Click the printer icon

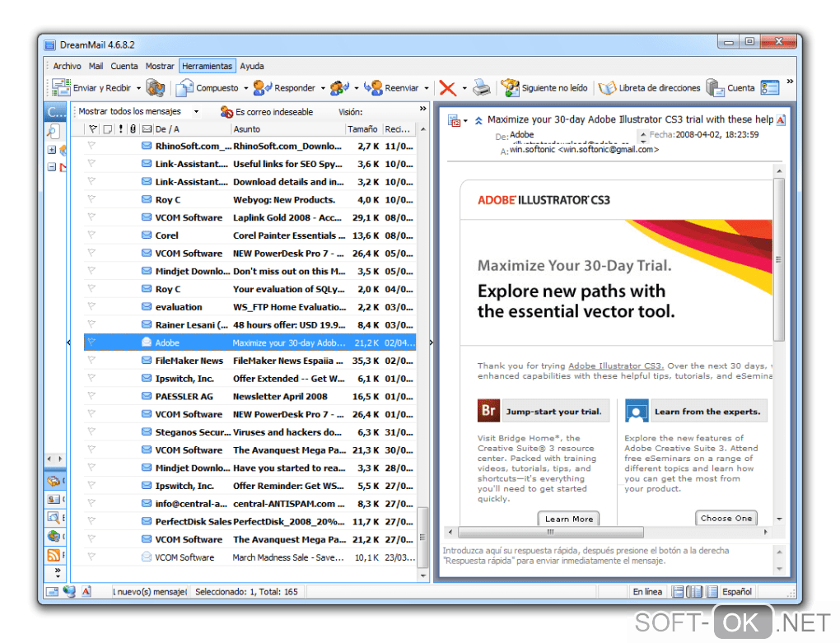(x=482, y=88)
